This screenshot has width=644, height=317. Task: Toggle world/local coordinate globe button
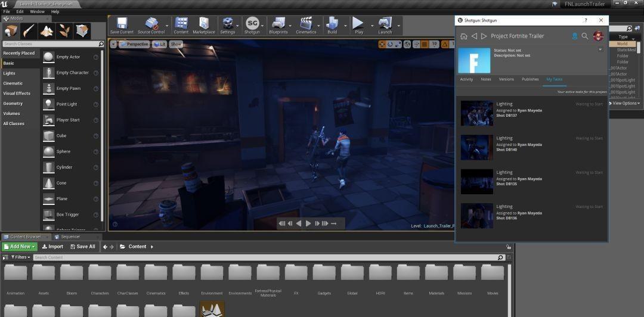pos(407,44)
